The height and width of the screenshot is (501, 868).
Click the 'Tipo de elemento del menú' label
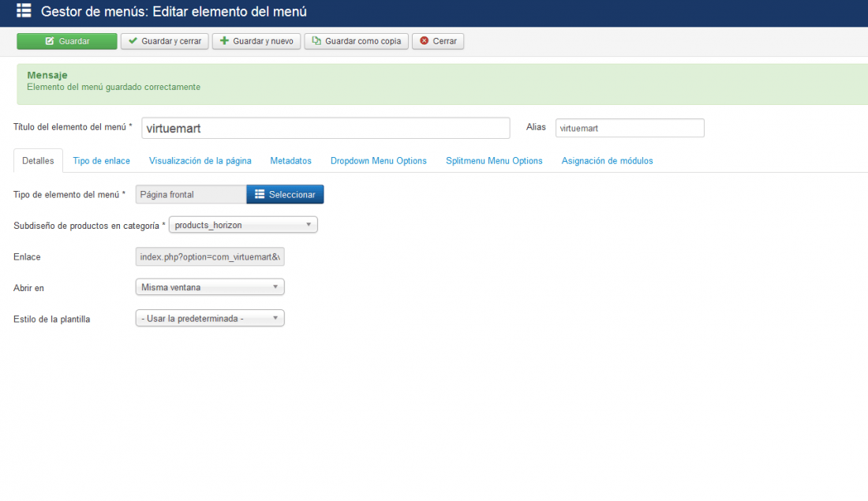69,194
